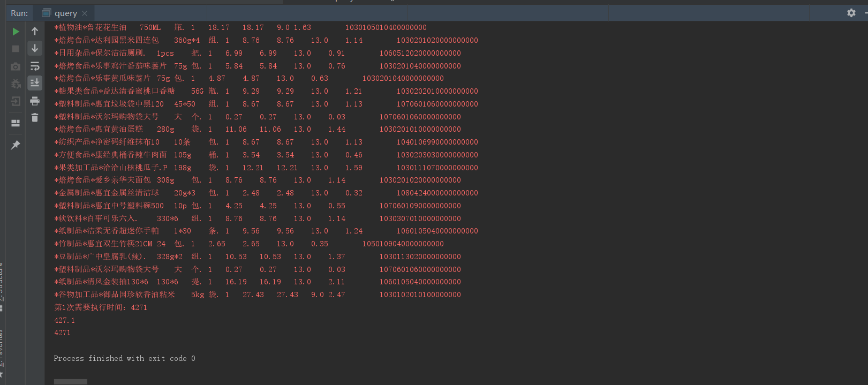
Task: Open Run panel settings gear
Action: coord(851,13)
